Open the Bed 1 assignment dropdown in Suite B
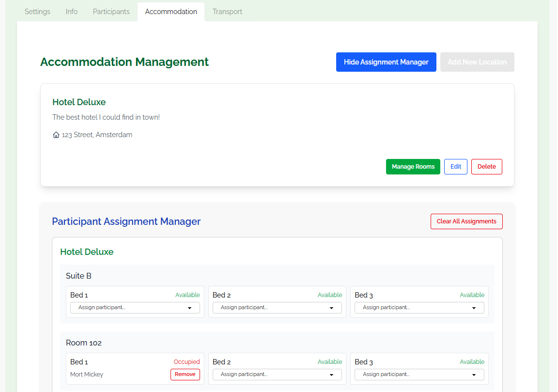 [x=135, y=307]
